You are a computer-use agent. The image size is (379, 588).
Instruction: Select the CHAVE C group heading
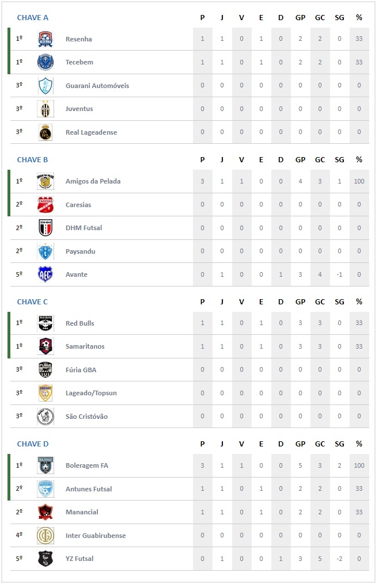pyautogui.click(x=32, y=302)
